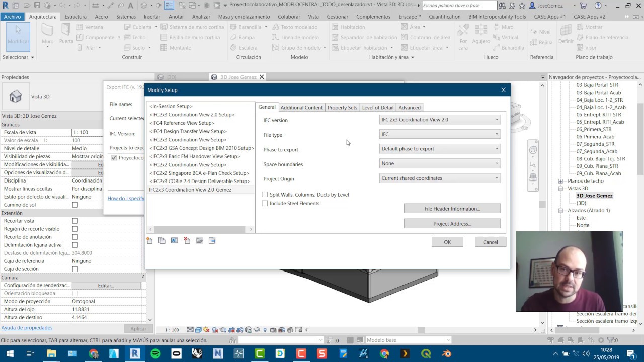Confirm Modify Setup with OK
The width and height of the screenshot is (644, 362).
click(447, 242)
